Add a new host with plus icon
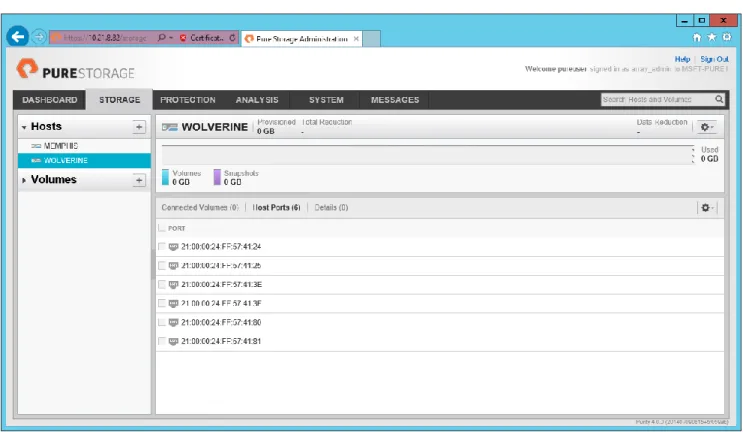Screen dimensions: 743x432 point(139,127)
